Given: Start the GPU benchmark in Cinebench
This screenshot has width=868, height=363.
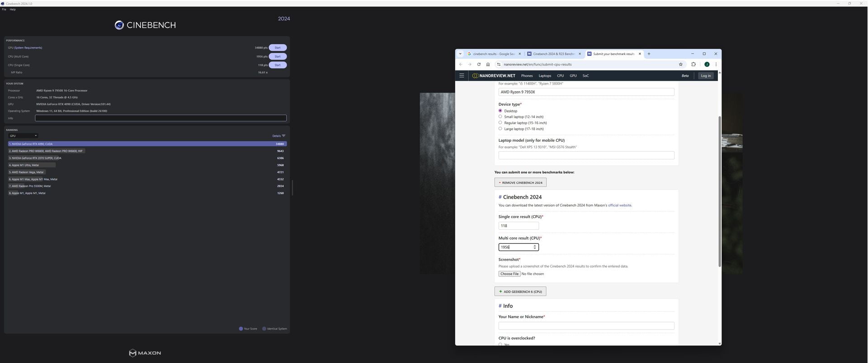Looking at the screenshot, I should coord(278,47).
